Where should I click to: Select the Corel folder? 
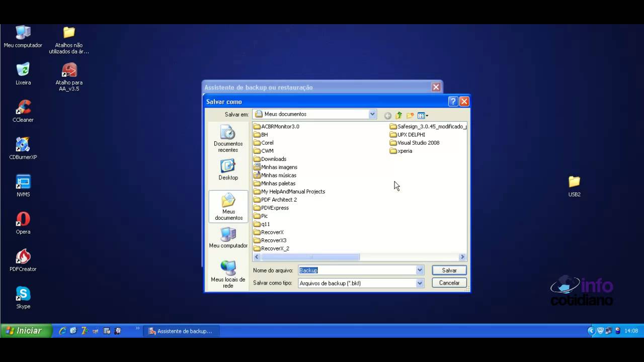pos(263,143)
